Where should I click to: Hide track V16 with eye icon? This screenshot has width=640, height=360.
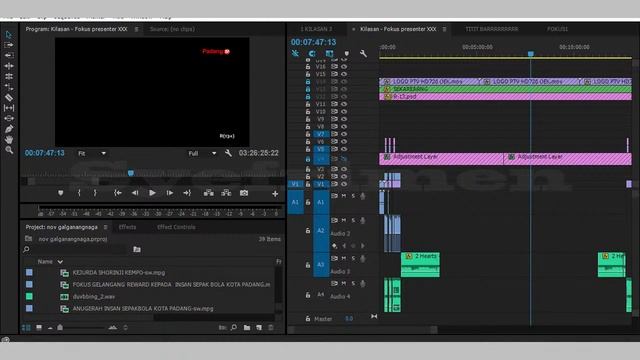pos(344,67)
